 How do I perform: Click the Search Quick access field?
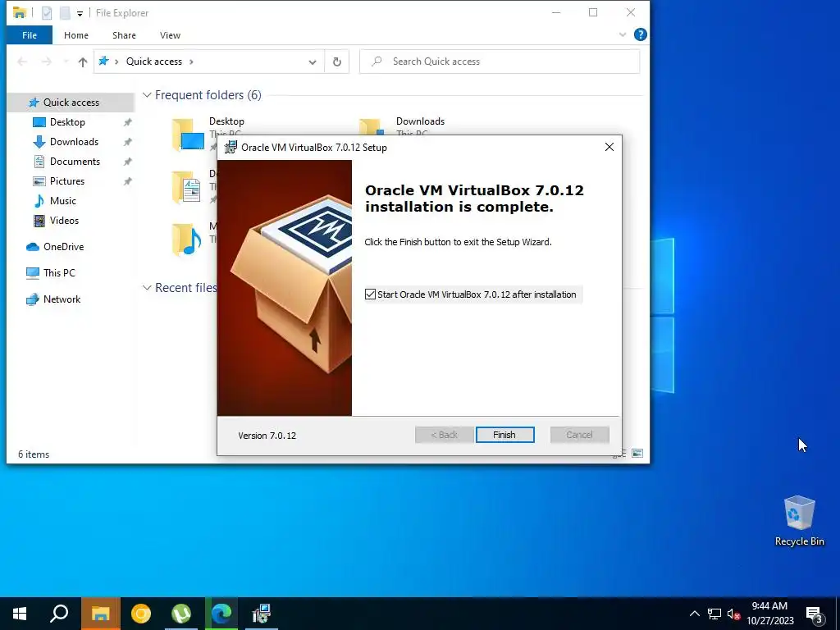[500, 62]
